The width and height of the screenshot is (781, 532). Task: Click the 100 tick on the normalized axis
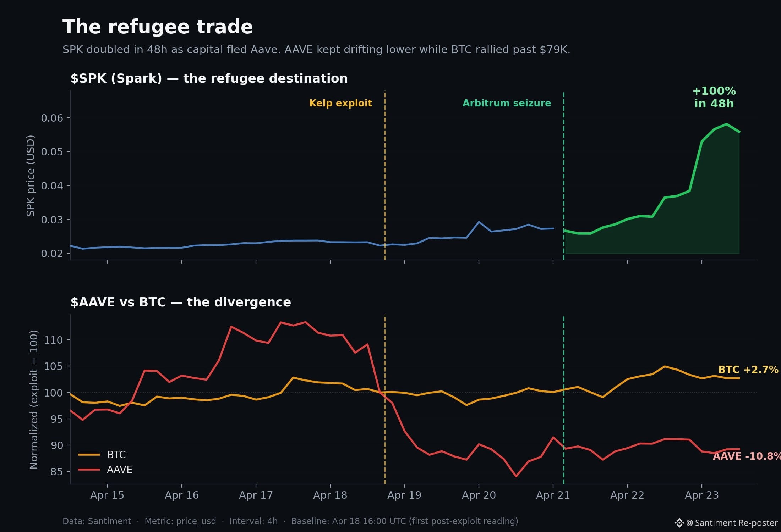click(x=53, y=393)
